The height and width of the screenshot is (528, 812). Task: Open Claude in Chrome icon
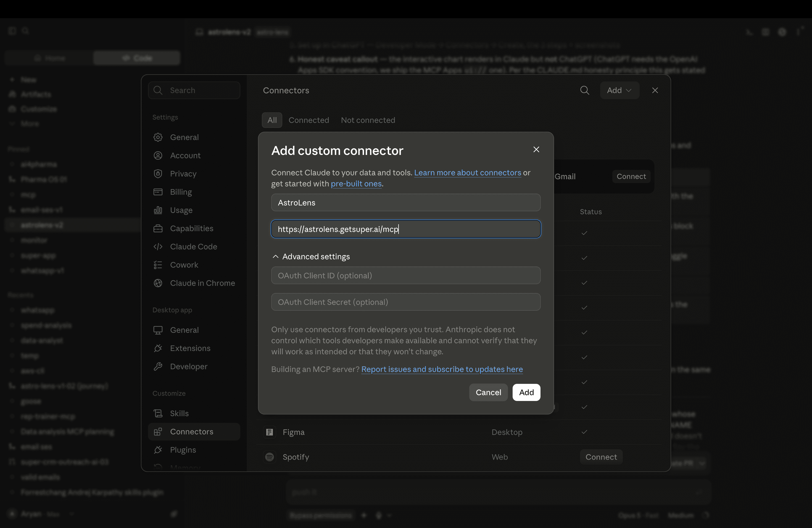pos(158,283)
